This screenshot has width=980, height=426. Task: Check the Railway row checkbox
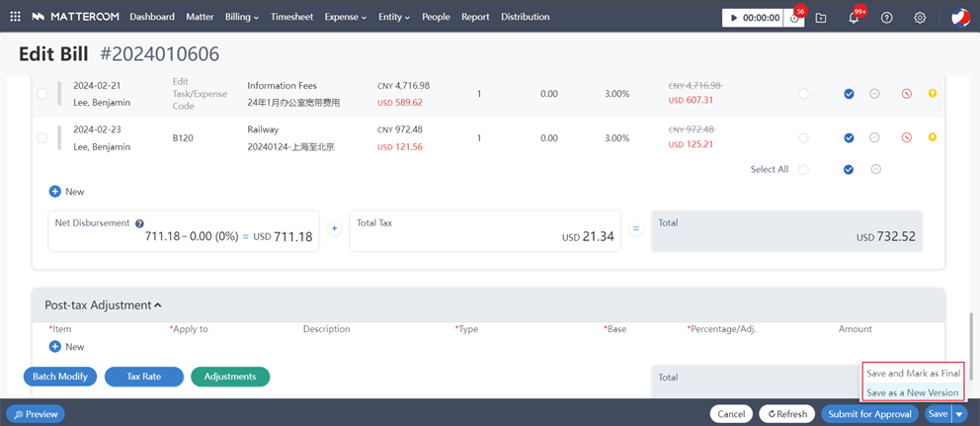(x=41, y=138)
